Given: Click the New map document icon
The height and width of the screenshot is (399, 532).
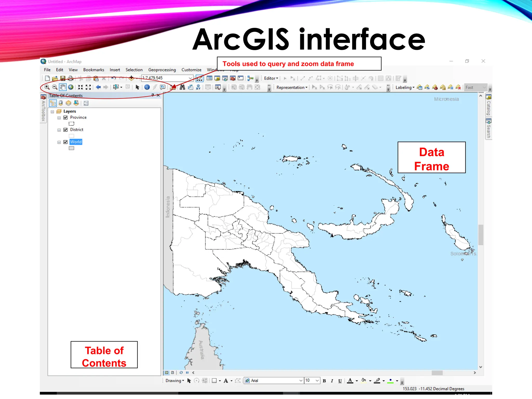Looking at the screenshot, I should [x=47, y=78].
